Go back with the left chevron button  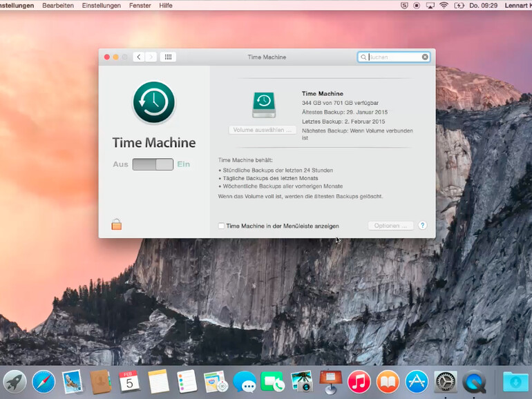click(138, 57)
